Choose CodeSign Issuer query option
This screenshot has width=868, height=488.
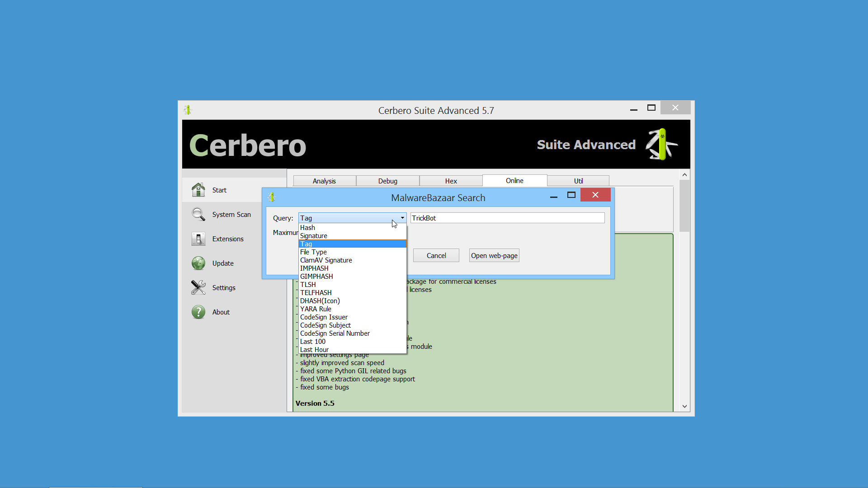point(353,317)
